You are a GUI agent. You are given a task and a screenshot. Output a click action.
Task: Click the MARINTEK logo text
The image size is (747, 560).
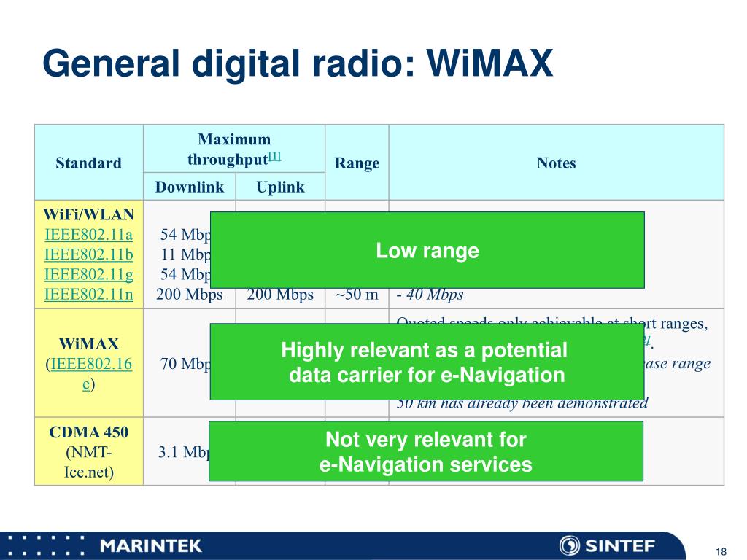pyautogui.click(x=150, y=545)
